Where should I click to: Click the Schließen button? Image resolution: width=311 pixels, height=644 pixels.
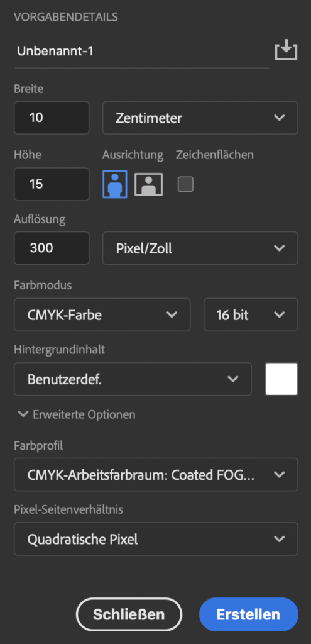click(129, 614)
